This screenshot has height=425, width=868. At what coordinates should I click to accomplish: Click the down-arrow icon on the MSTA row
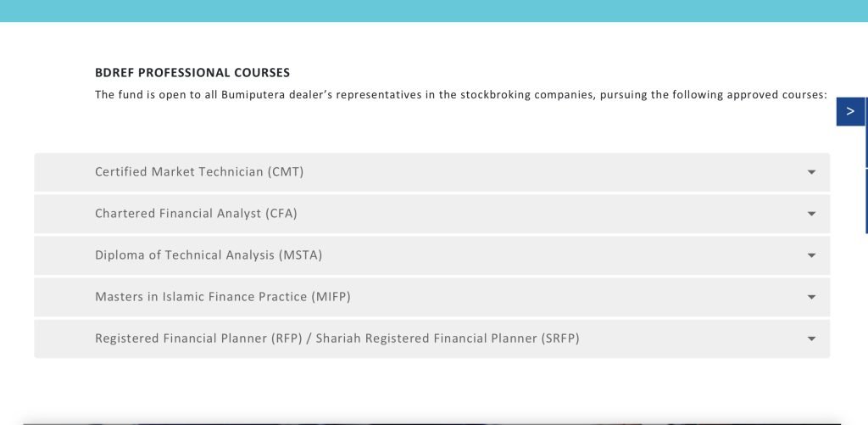[811, 255]
